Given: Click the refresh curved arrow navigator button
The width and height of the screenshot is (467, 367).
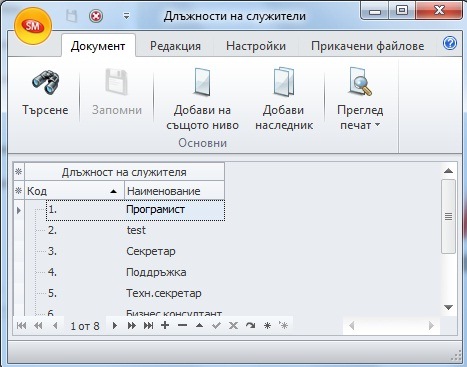Looking at the screenshot, I should coord(250,325).
